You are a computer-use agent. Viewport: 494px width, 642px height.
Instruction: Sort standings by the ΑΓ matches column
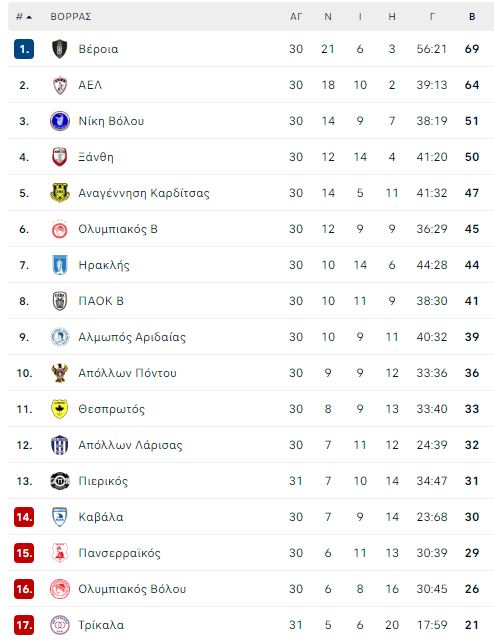tap(296, 17)
